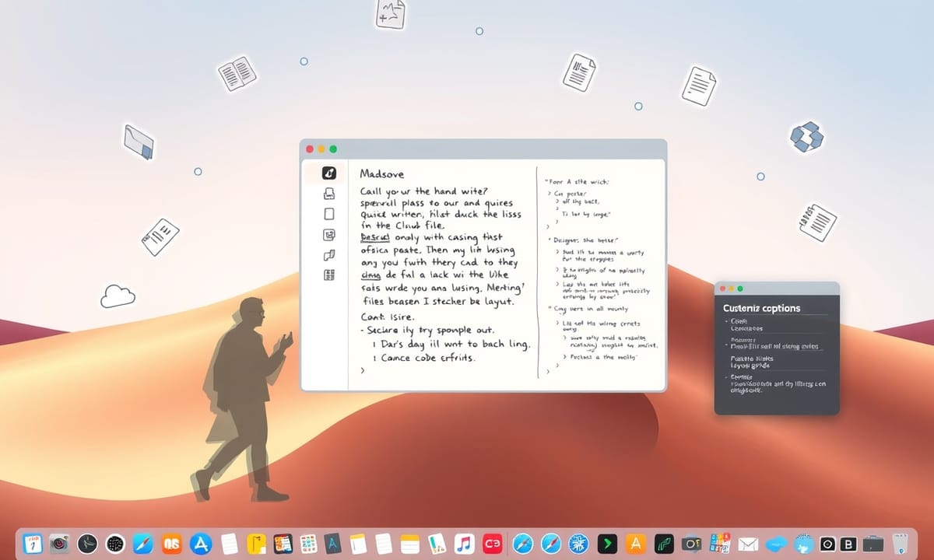Launch Terminal from the dock

[607, 543]
